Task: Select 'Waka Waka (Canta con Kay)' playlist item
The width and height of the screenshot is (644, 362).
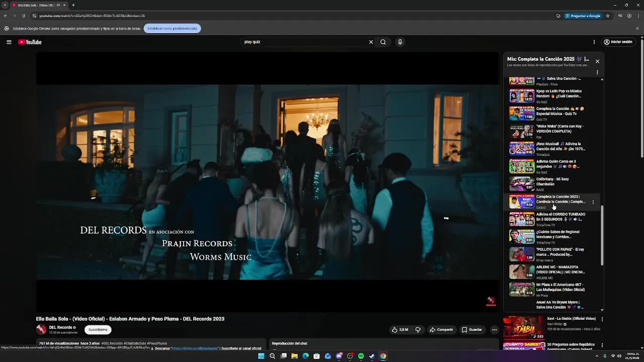Action: [553, 131]
